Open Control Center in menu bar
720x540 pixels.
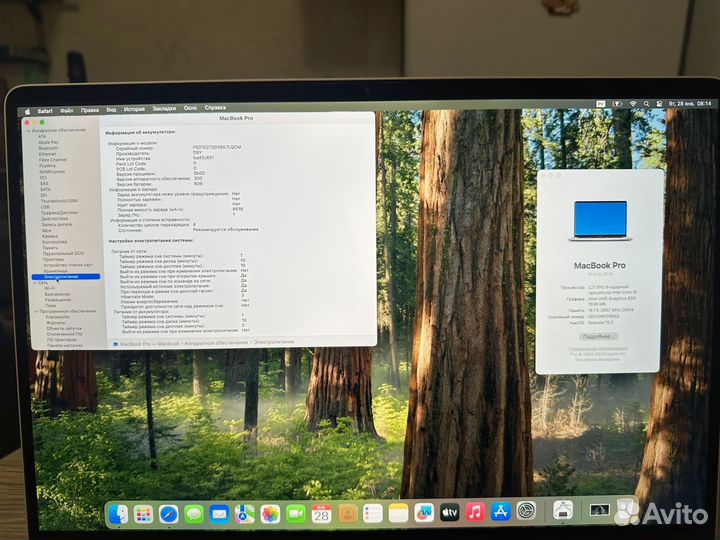point(659,104)
